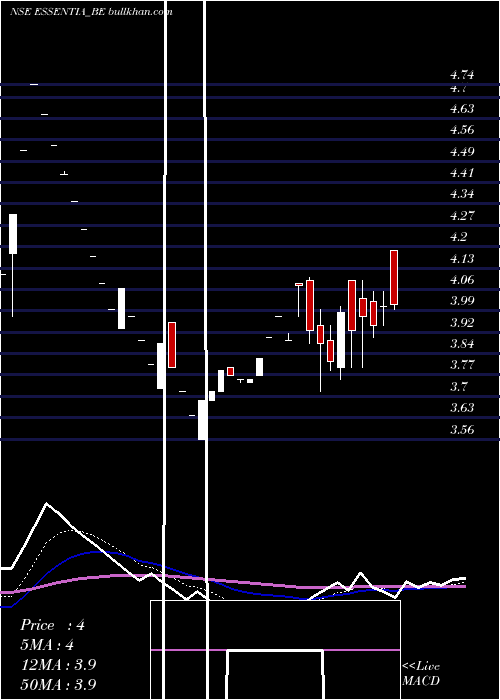Click the 3.77 price axis label

pyautogui.click(x=462, y=365)
